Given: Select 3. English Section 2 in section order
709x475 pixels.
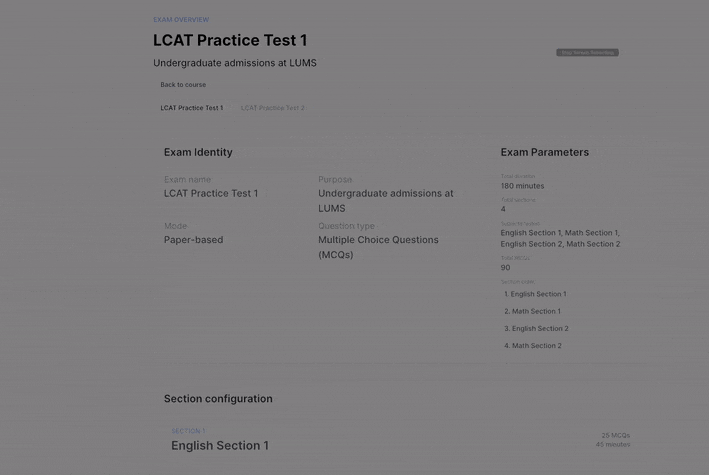Looking at the screenshot, I should [x=536, y=329].
